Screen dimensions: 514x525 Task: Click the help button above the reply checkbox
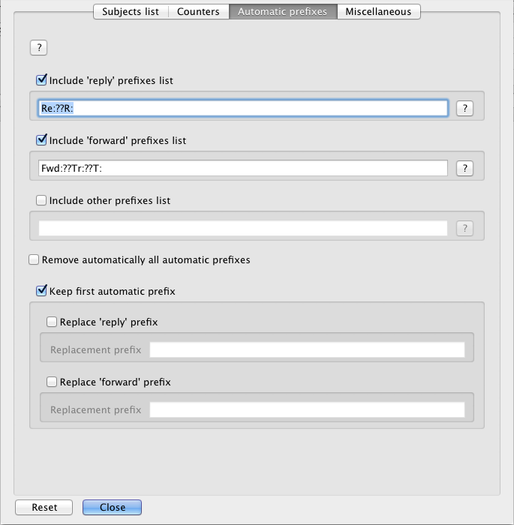[x=39, y=48]
